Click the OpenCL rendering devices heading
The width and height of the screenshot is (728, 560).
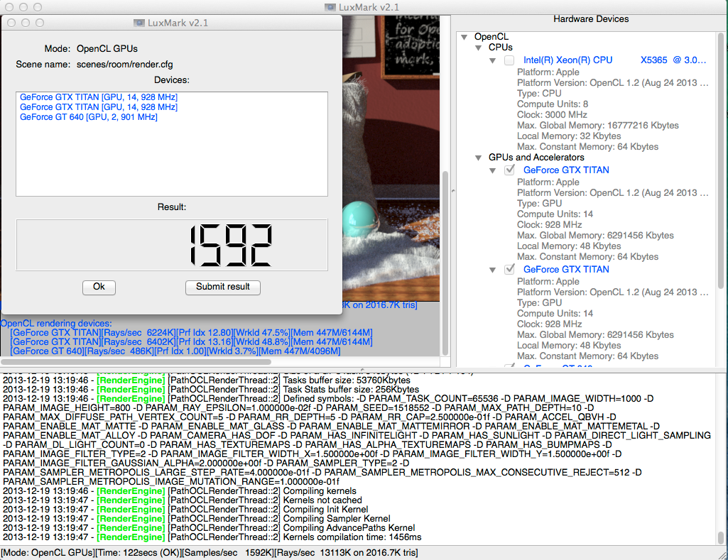(x=56, y=324)
